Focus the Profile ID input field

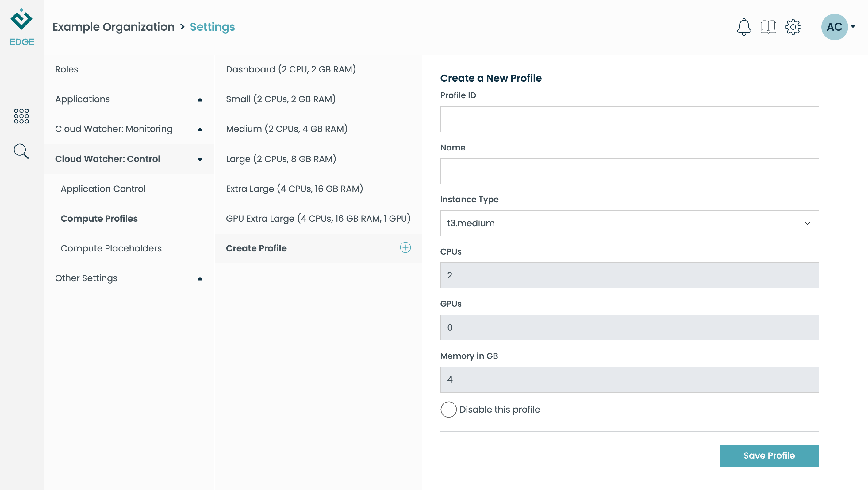[x=629, y=119]
